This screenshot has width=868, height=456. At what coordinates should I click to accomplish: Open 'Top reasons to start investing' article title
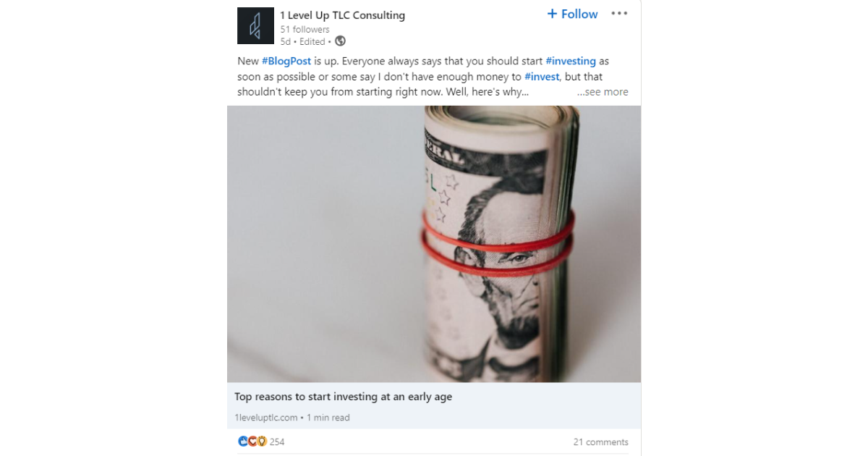[x=343, y=397]
